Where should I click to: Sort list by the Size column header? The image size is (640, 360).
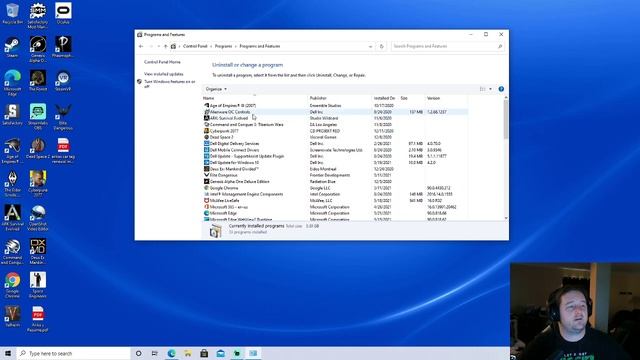pyautogui.click(x=412, y=98)
